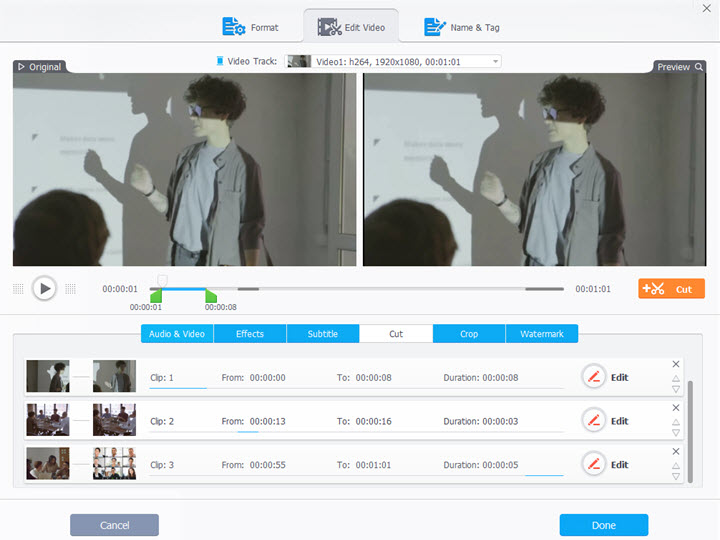Move Clip 1 down with the triangle arrow
Image resolution: width=720 pixels, height=540 pixels.
point(676,389)
